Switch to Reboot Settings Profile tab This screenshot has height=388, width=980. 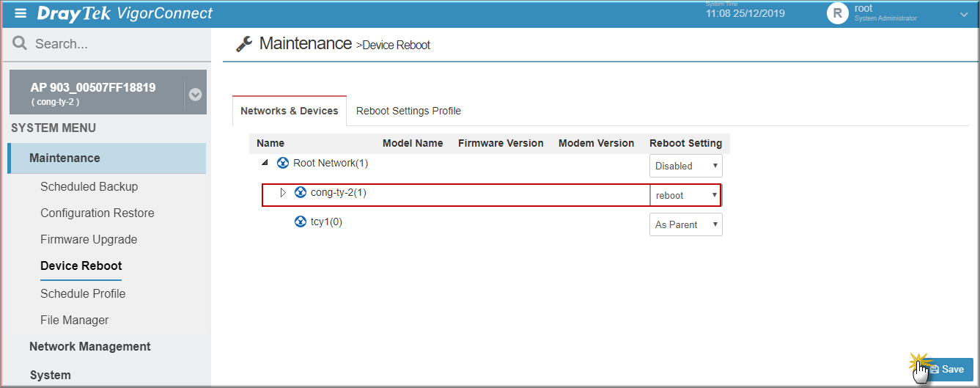(408, 111)
